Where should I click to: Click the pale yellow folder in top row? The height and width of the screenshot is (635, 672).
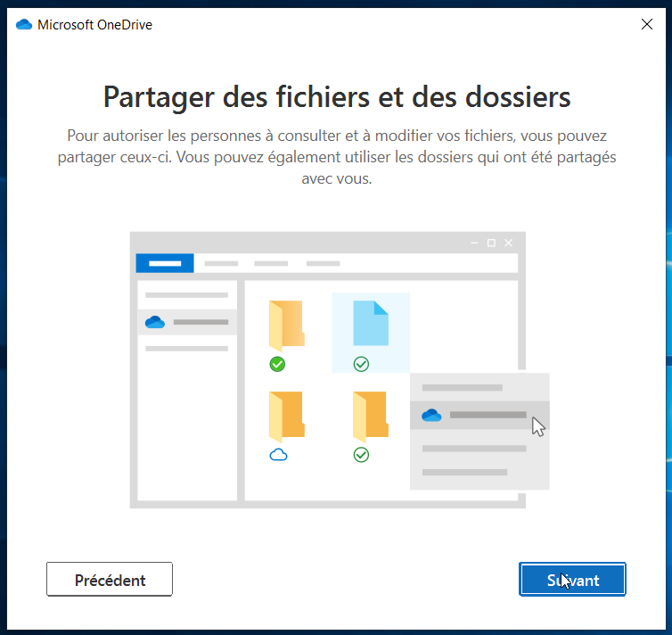pyautogui.click(x=286, y=324)
